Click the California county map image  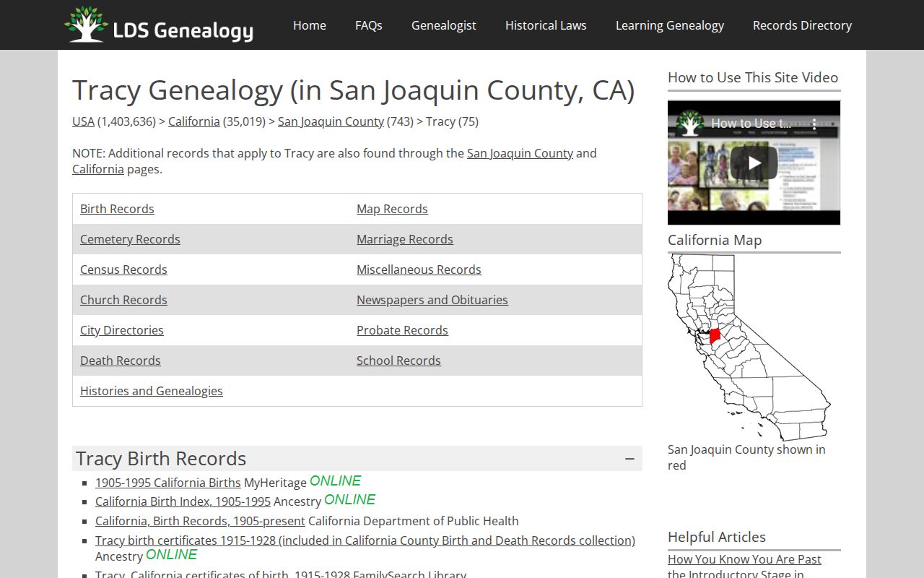pos(749,348)
